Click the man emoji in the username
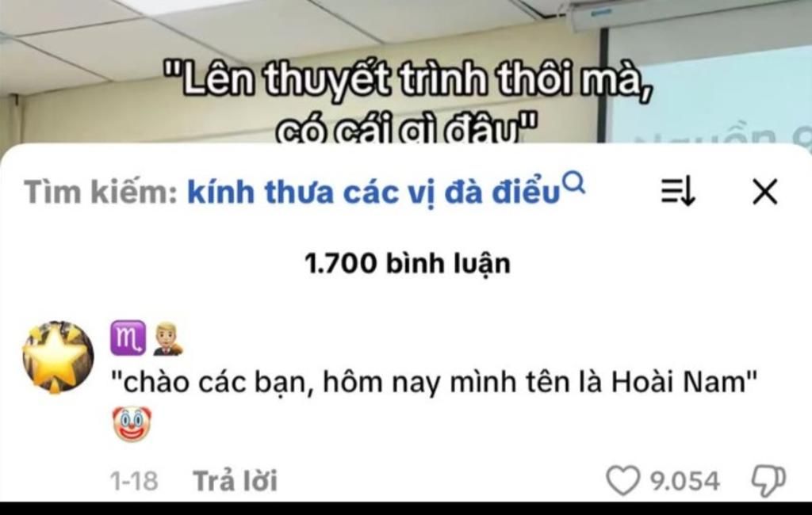 168,339
